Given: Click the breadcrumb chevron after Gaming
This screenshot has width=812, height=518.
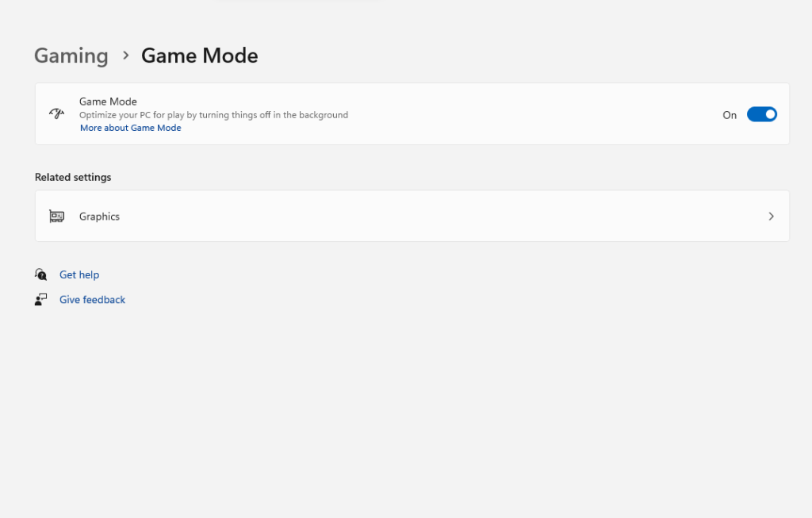Looking at the screenshot, I should click(125, 56).
